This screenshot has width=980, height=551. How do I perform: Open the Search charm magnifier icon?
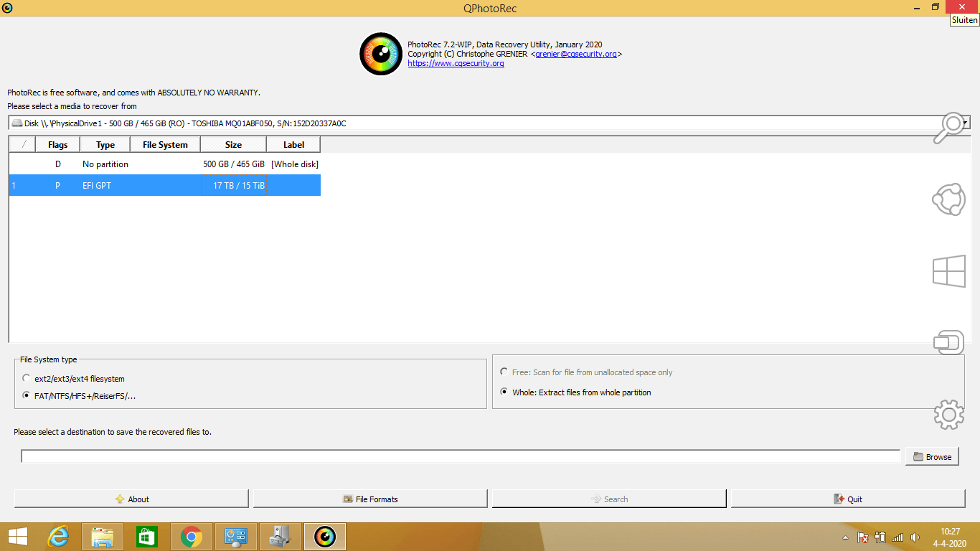pos(948,128)
